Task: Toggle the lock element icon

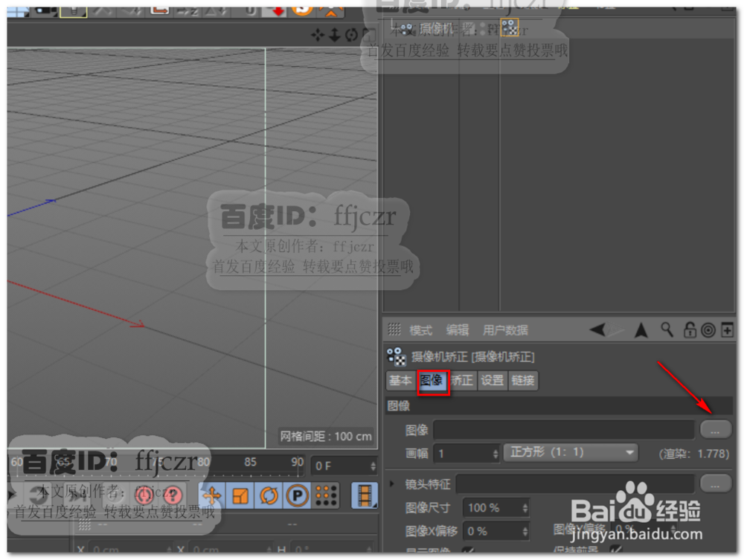Action: 690,329
